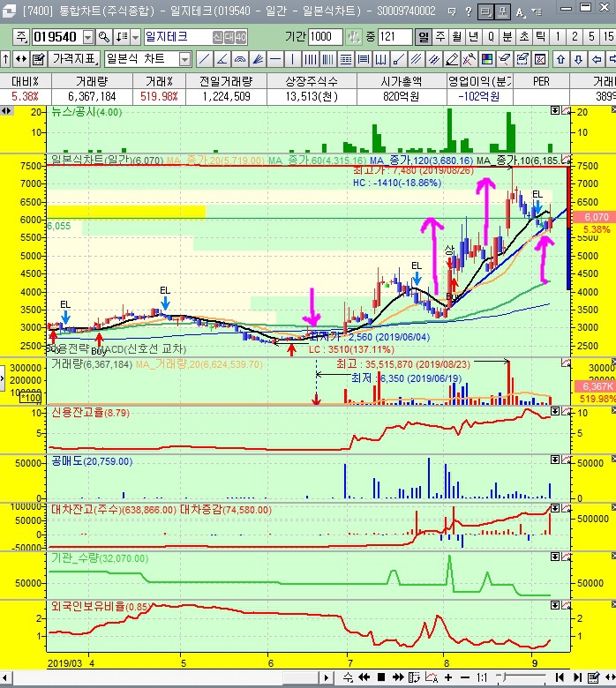Viewport: 616px width, 688px height.
Task: Click the 주 stock type button
Action: [21, 37]
